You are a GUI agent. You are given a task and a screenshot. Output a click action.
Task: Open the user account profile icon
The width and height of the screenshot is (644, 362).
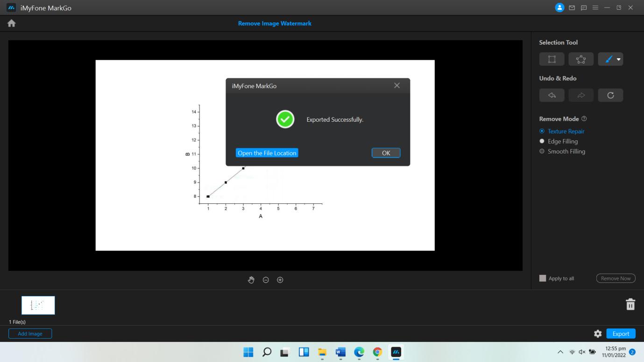click(x=559, y=7)
